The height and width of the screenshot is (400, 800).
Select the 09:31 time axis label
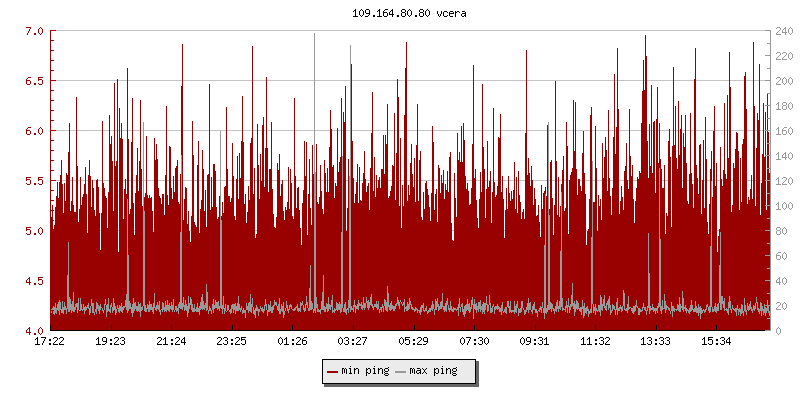coord(535,342)
